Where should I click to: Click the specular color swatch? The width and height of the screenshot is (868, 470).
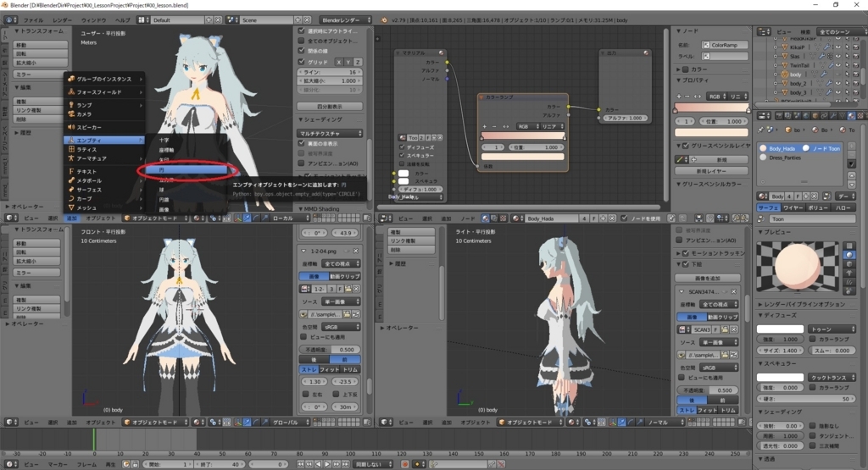point(780,377)
